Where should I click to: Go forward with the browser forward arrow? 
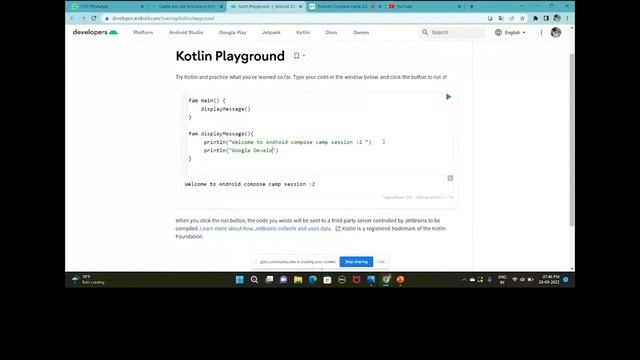tap(83, 18)
